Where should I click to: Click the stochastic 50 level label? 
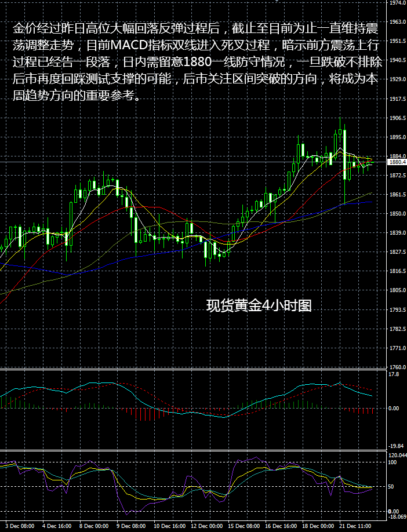(391, 487)
